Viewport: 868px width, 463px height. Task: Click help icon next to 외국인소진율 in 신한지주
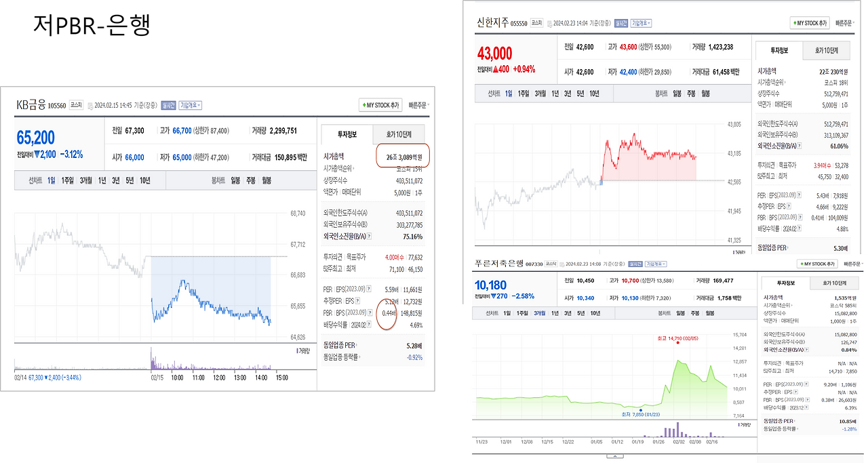[x=800, y=146]
